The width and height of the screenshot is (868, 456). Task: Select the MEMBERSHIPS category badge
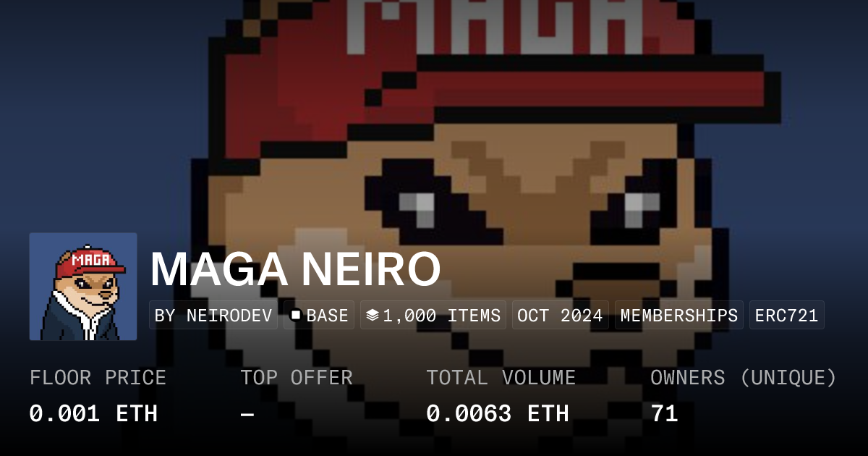[679, 316]
